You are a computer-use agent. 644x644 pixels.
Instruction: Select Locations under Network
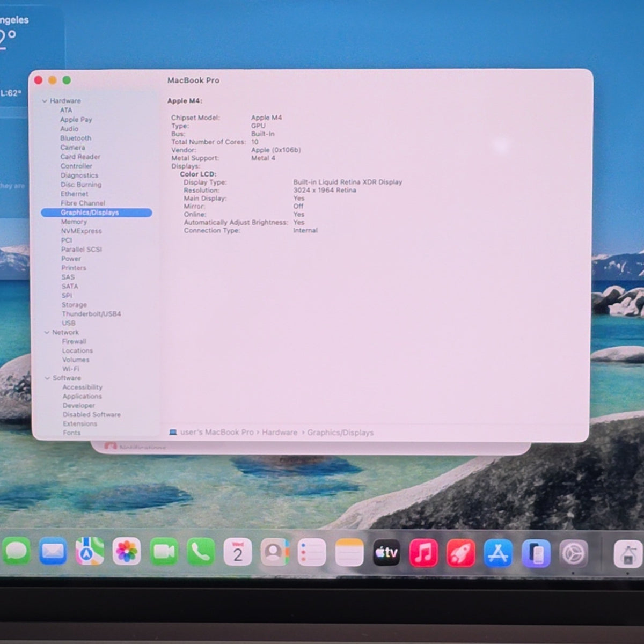tap(77, 350)
